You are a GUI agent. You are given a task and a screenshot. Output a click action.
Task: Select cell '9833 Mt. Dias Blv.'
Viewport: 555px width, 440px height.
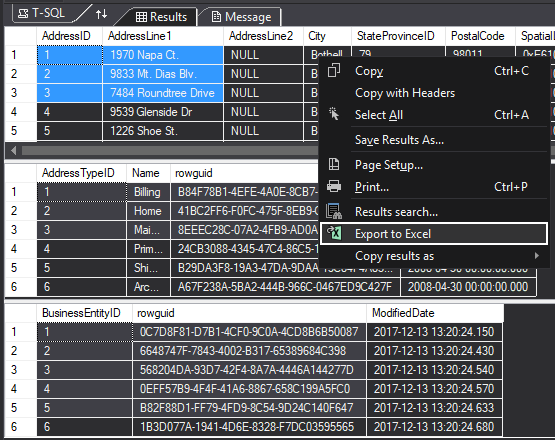click(163, 74)
